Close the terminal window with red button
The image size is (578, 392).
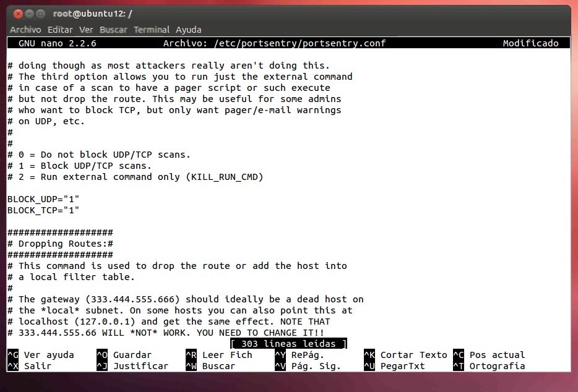[x=18, y=14]
